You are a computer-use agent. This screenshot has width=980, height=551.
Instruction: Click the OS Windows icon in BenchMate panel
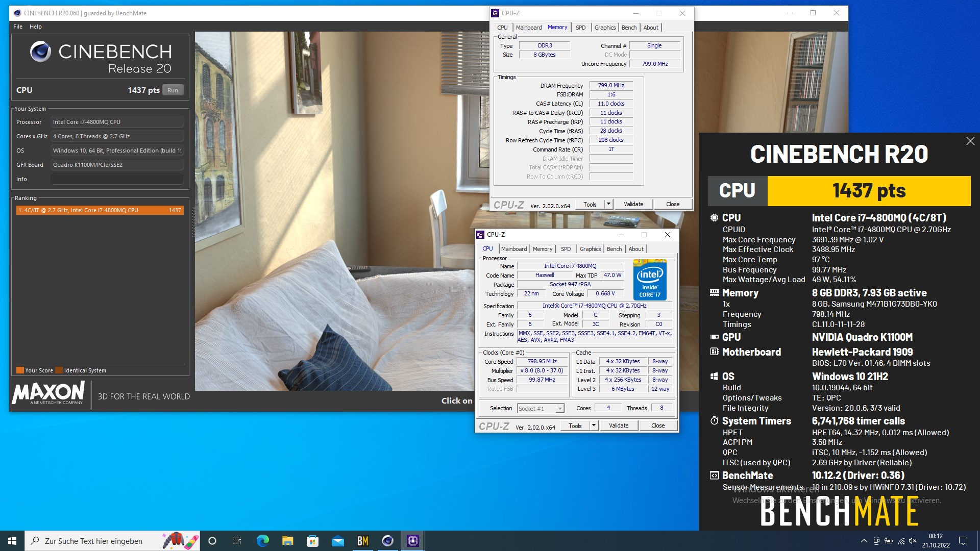pyautogui.click(x=714, y=376)
